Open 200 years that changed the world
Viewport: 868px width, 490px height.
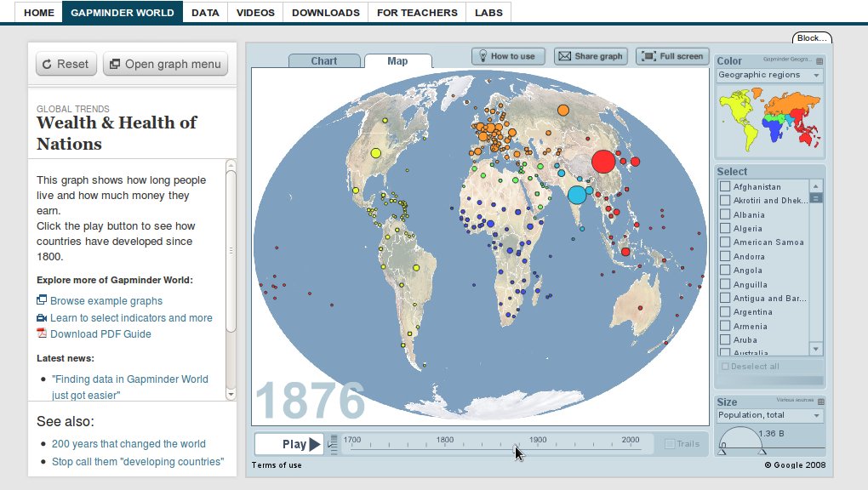click(x=128, y=443)
